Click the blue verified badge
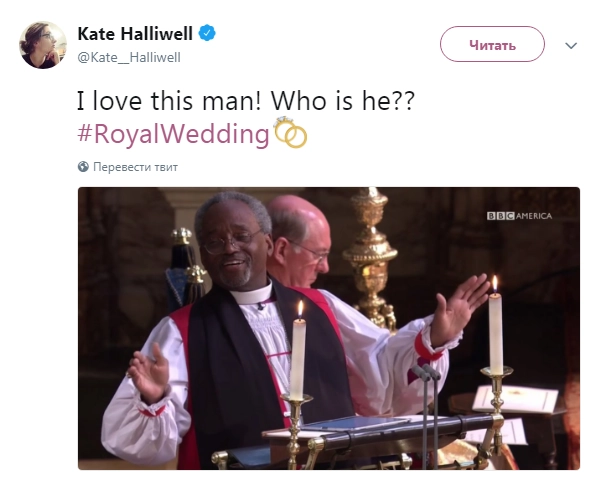Screen dimensions: 610x479 pos(206,35)
